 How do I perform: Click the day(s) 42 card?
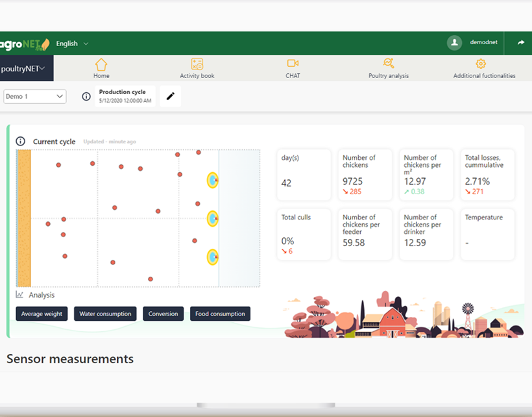(304, 175)
